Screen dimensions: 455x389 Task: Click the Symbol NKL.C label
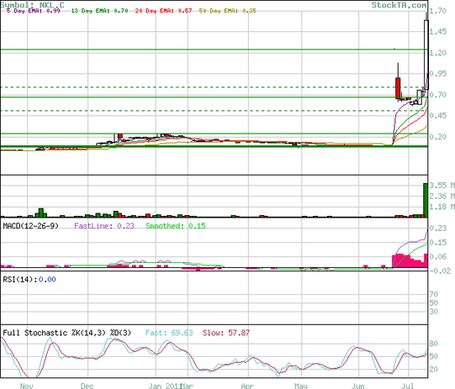[32, 5]
